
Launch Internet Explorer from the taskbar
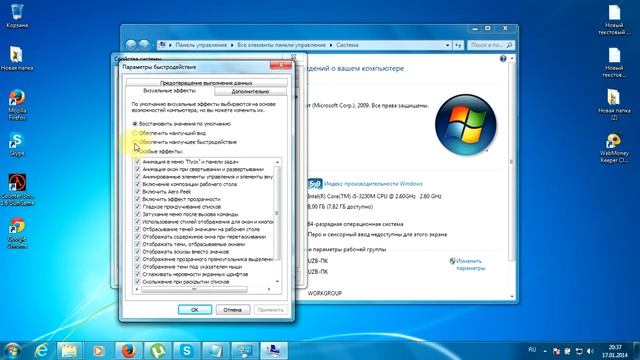[x=41, y=351]
